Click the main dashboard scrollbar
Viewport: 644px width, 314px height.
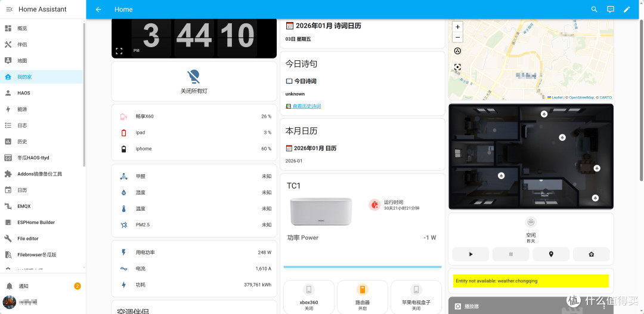point(642,100)
